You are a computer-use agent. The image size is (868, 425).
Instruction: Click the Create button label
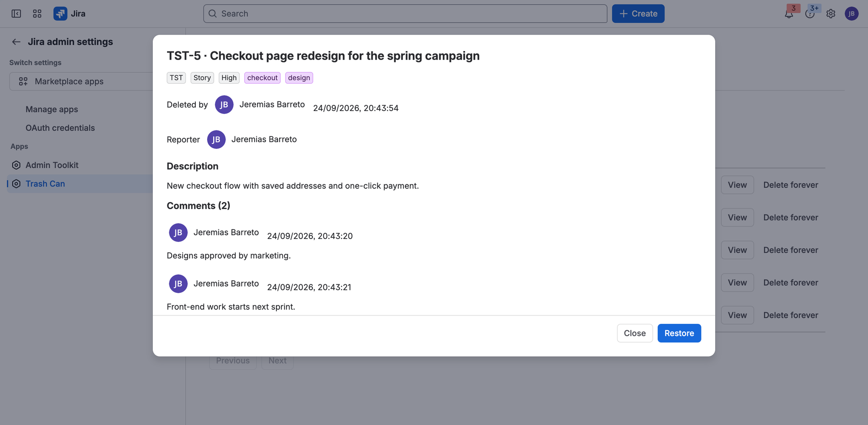point(644,14)
